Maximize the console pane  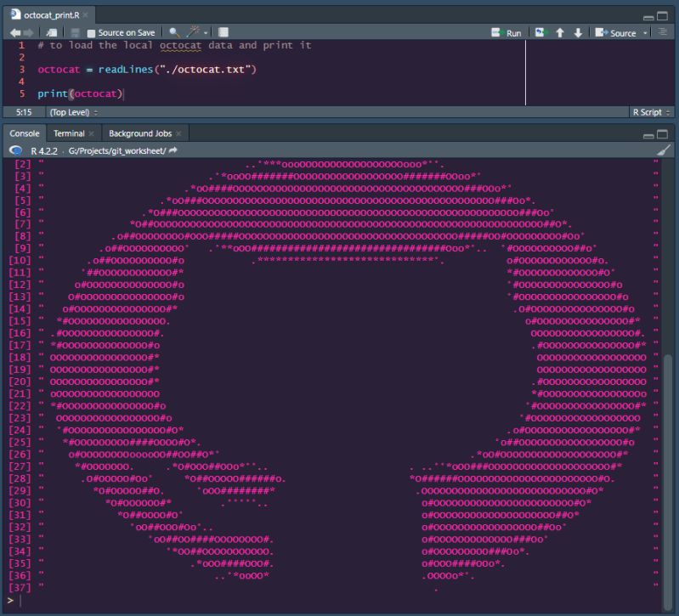pos(662,134)
